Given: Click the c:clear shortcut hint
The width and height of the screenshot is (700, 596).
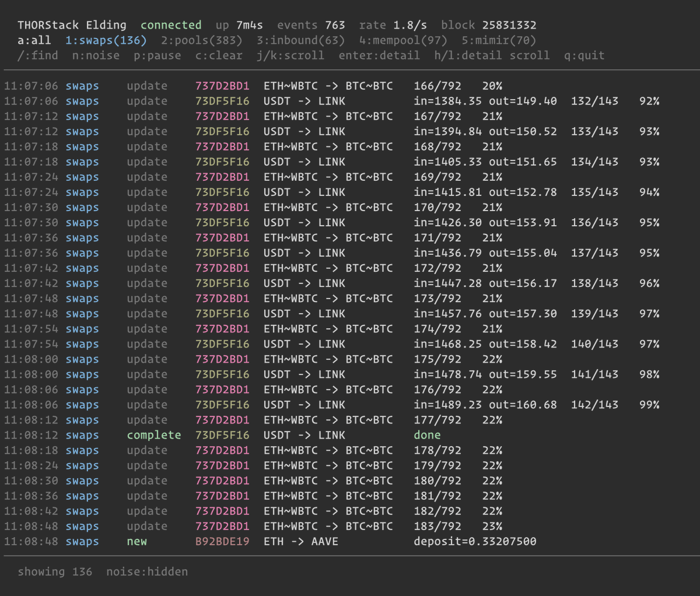Looking at the screenshot, I should 219,55.
